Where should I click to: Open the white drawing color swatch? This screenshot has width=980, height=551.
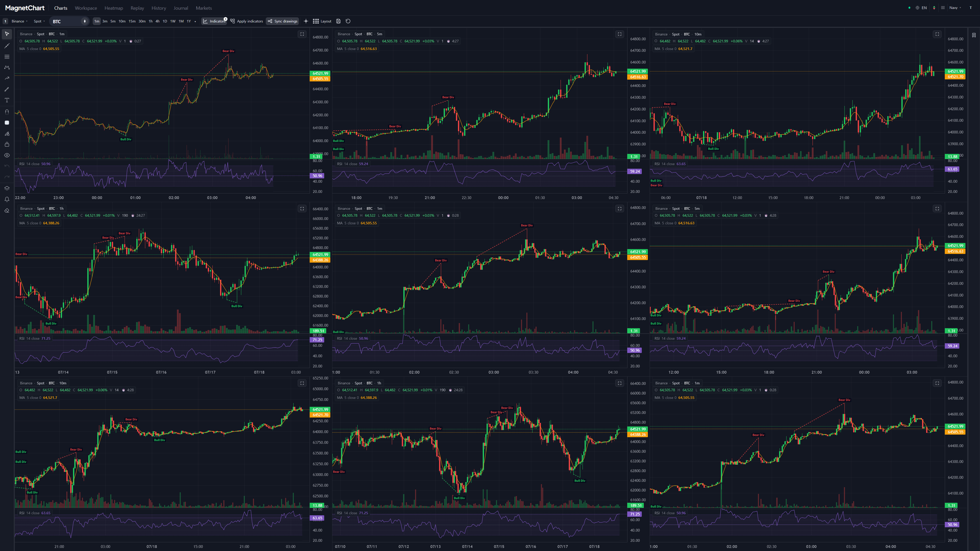[x=7, y=123]
